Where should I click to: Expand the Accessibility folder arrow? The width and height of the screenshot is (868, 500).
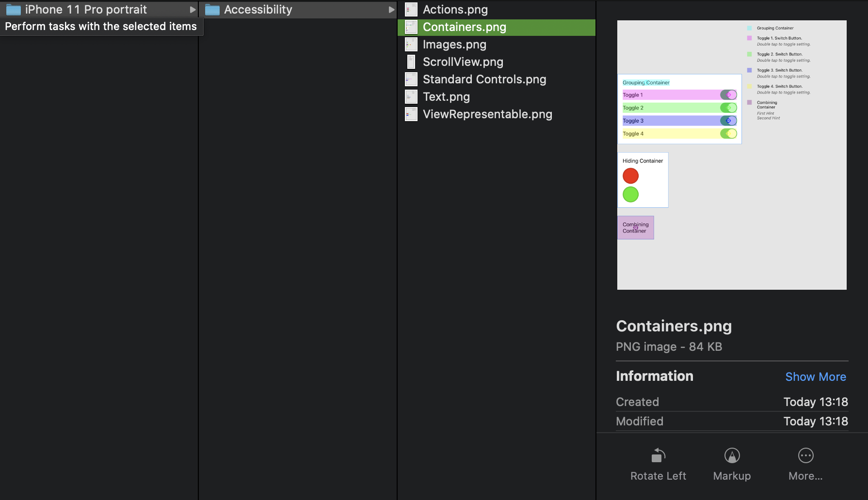coord(391,10)
